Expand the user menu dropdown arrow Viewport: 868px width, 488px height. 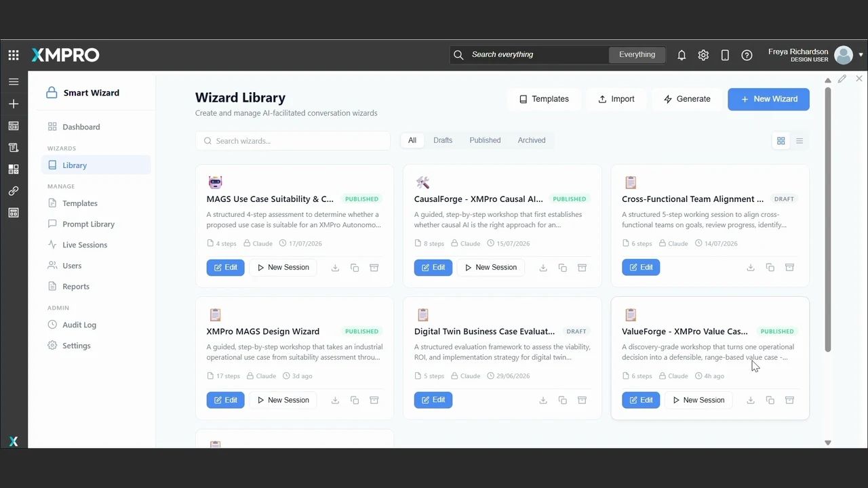[861, 55]
